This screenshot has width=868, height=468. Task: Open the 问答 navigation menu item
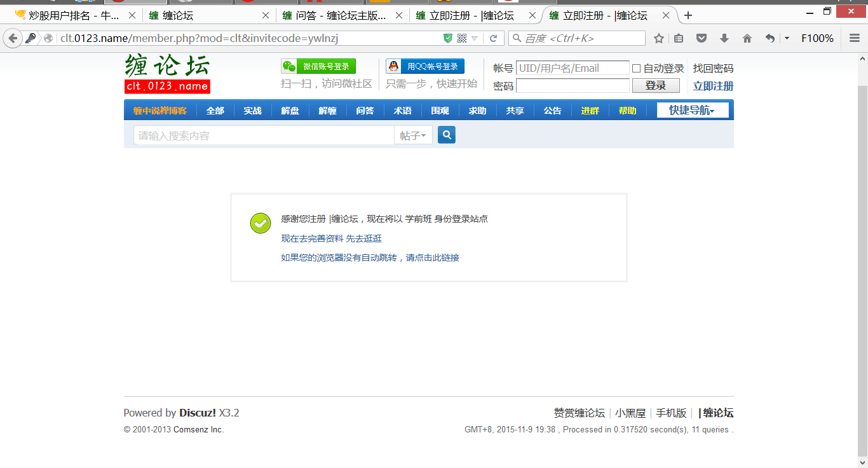[x=365, y=111]
